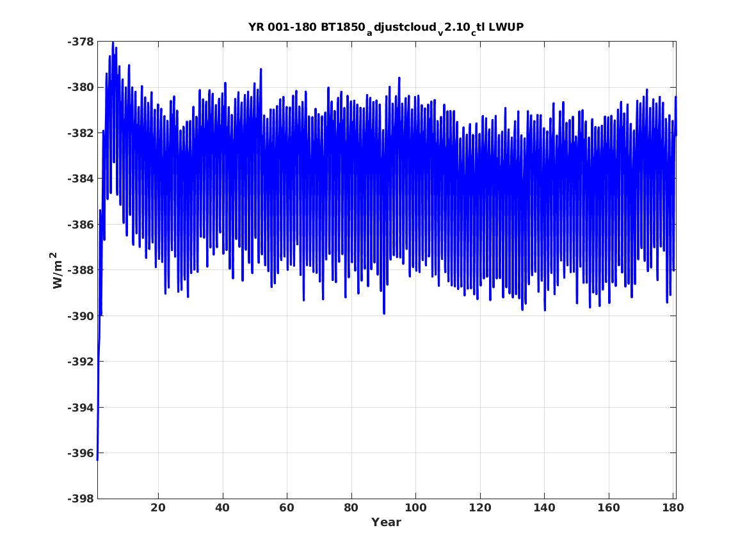747x560 pixels.
Task: Click x-axis tick label "40"
Action: pyautogui.click(x=223, y=508)
